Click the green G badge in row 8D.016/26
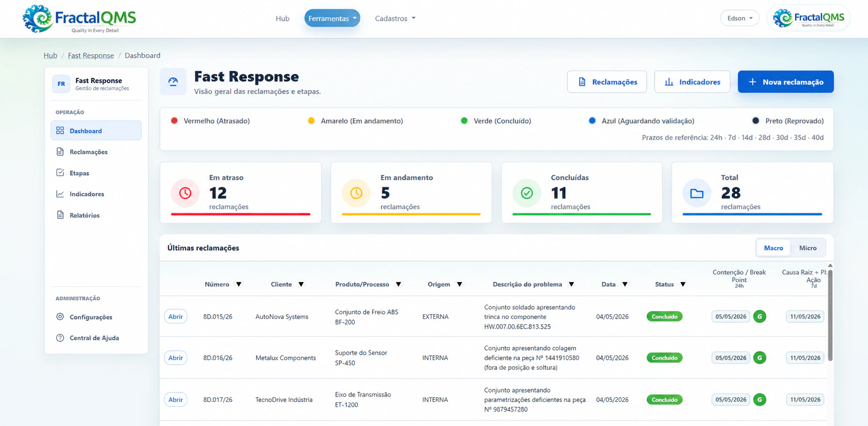The image size is (868, 426). coord(760,358)
